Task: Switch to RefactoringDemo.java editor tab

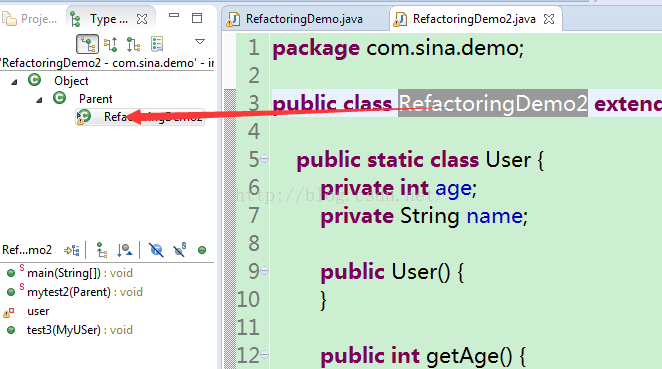Action: click(x=304, y=19)
